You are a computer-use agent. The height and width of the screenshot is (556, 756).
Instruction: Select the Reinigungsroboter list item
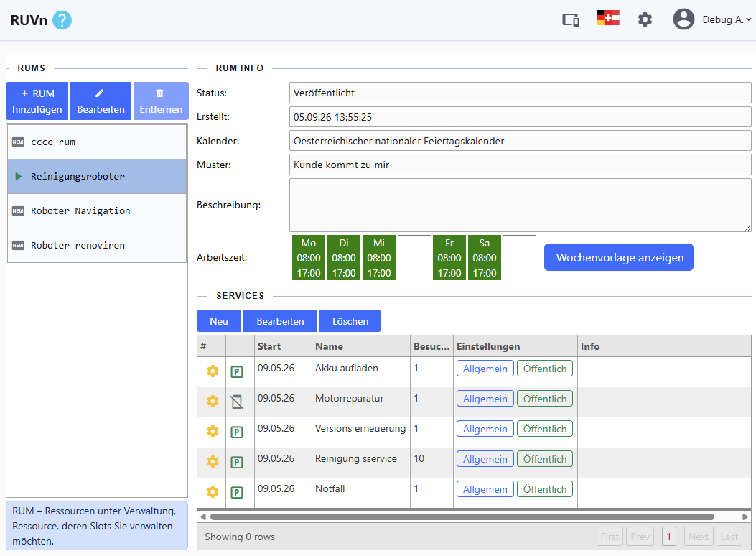[x=97, y=177]
